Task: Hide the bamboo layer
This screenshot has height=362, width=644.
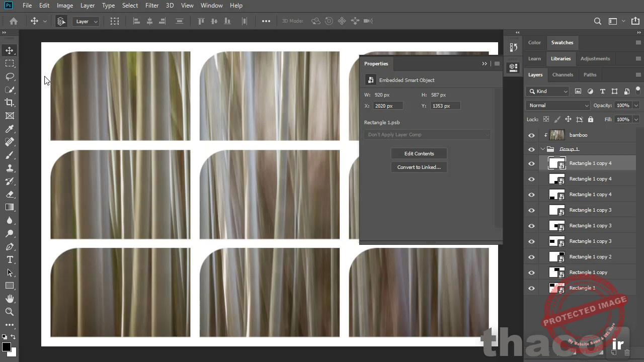Action: click(x=531, y=135)
